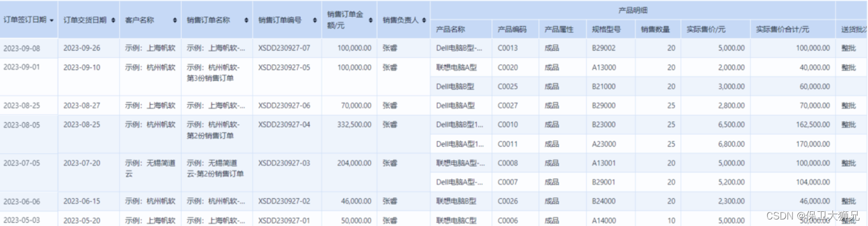The image size is (868, 226).
Task: Click unit price 6,800.00
Action: point(731,144)
